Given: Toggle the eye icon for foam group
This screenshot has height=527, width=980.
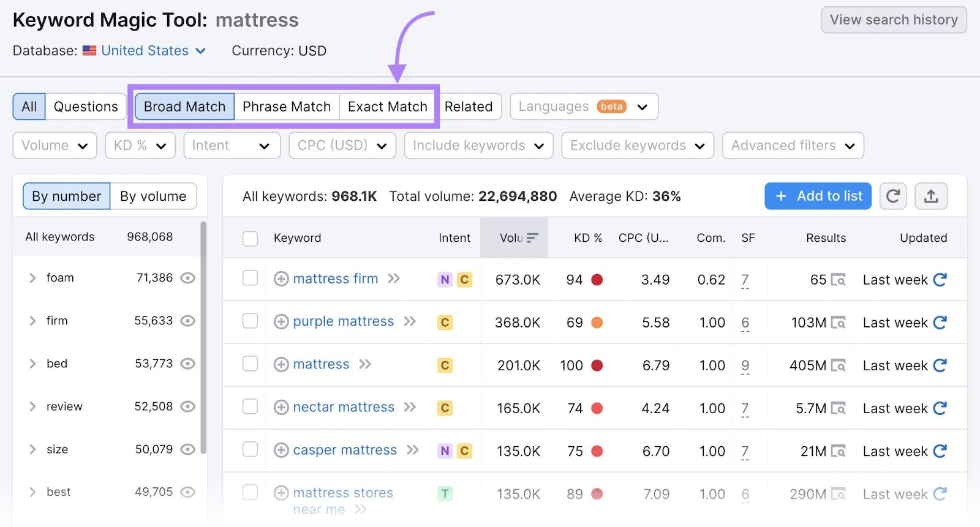Looking at the screenshot, I should point(188,278).
